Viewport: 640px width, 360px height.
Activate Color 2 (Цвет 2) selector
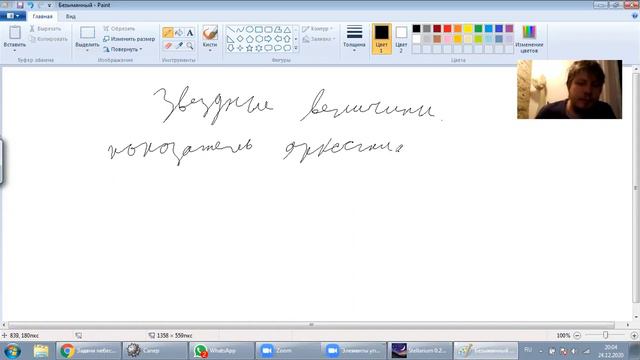point(401,39)
